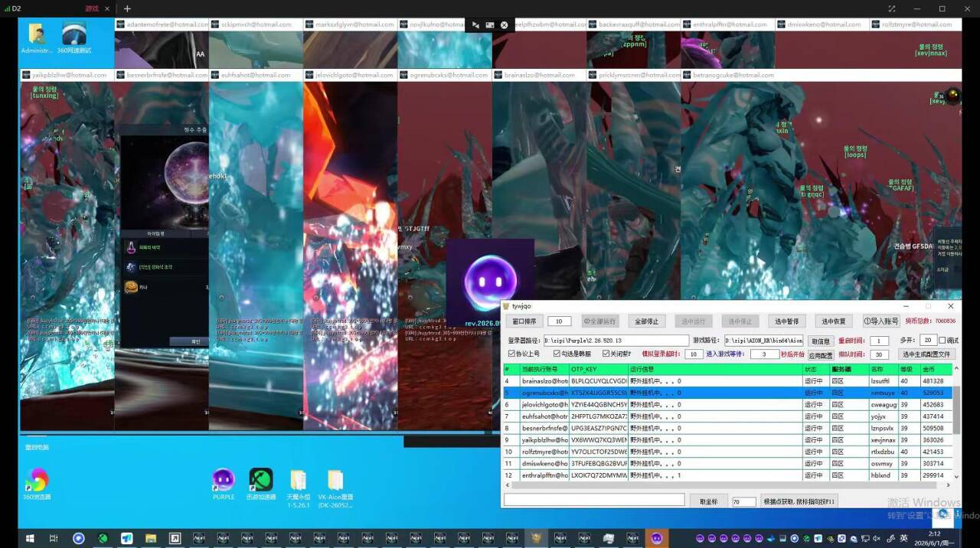Click the 选中恢复 button
The width and height of the screenshot is (980, 548).
coord(833,321)
